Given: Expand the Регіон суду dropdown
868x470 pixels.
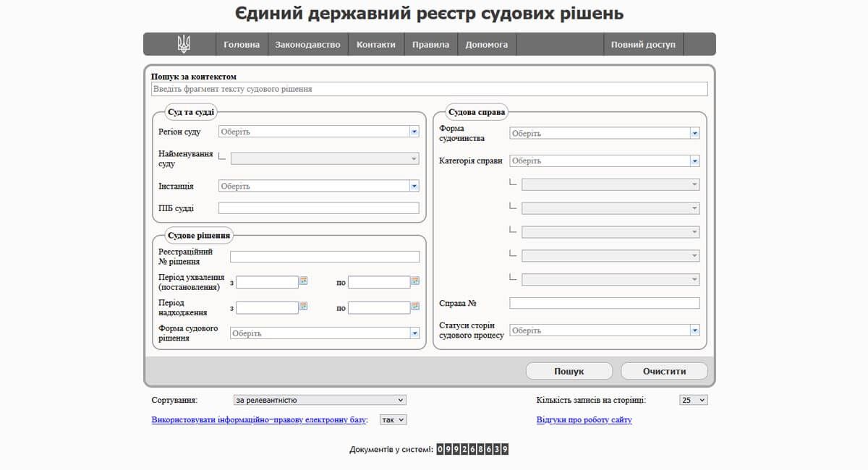Looking at the screenshot, I should click(414, 132).
